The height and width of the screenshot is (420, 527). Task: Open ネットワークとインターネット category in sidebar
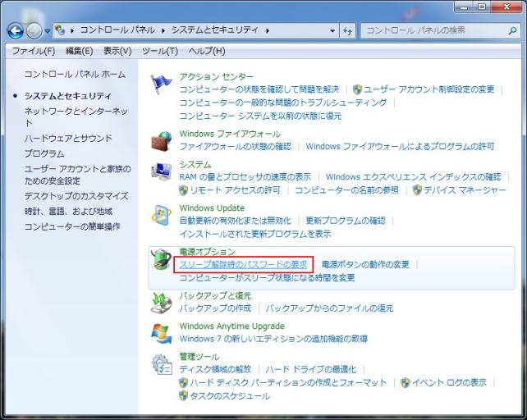click(76, 117)
